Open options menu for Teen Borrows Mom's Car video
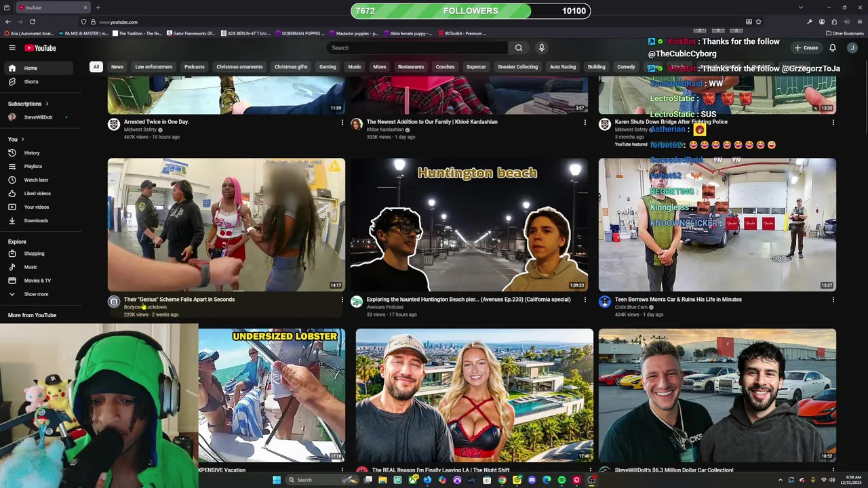Screen dimensions: 868x488 [833, 300]
